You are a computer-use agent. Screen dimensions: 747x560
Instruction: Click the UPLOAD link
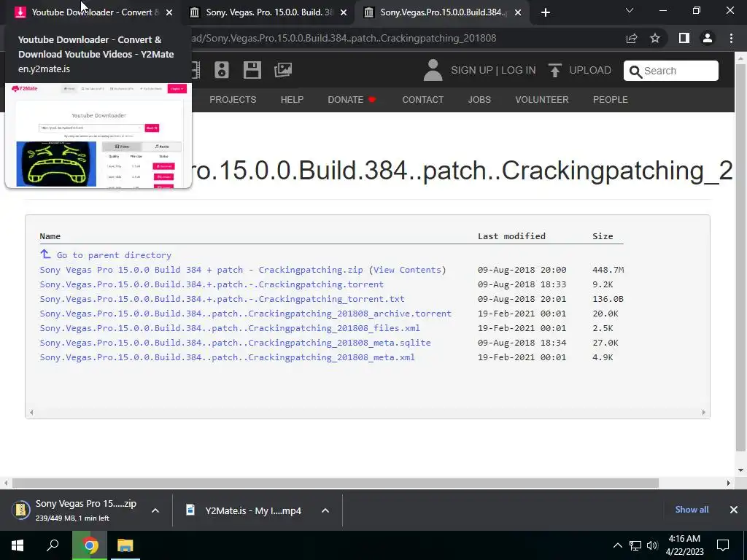pyautogui.click(x=590, y=71)
